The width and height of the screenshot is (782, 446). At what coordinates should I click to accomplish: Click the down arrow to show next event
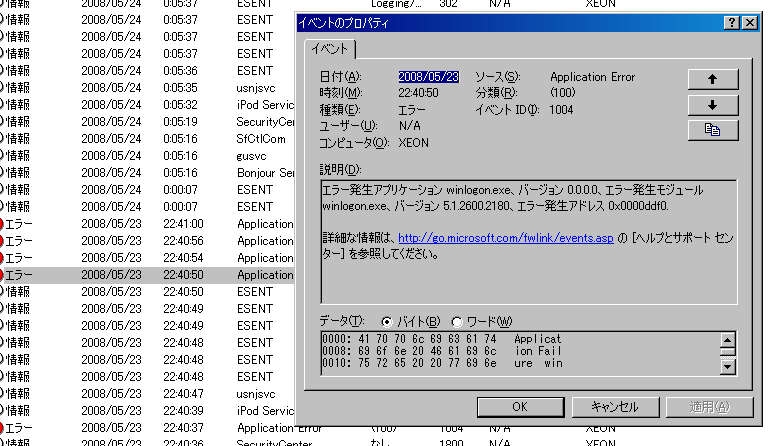pyautogui.click(x=712, y=105)
